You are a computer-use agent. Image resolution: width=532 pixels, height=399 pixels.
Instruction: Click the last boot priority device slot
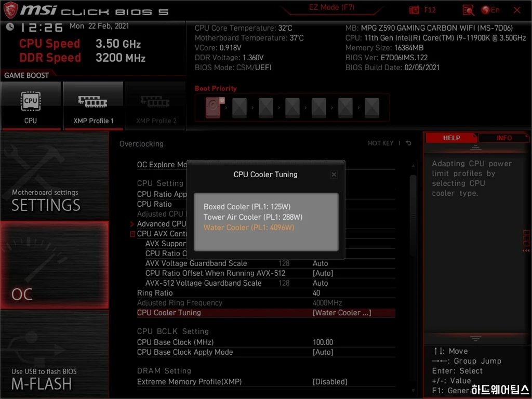click(x=372, y=108)
